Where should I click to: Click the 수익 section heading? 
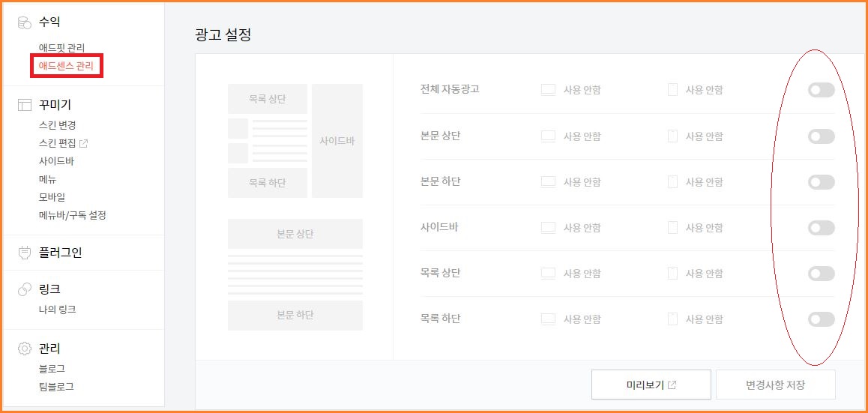click(x=49, y=22)
